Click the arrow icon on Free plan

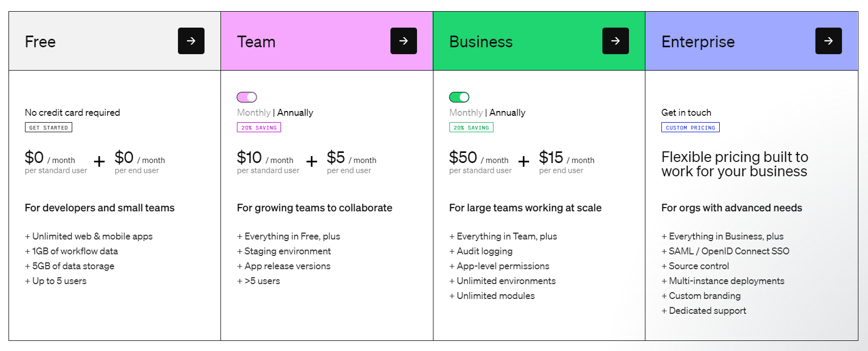pos(191,41)
